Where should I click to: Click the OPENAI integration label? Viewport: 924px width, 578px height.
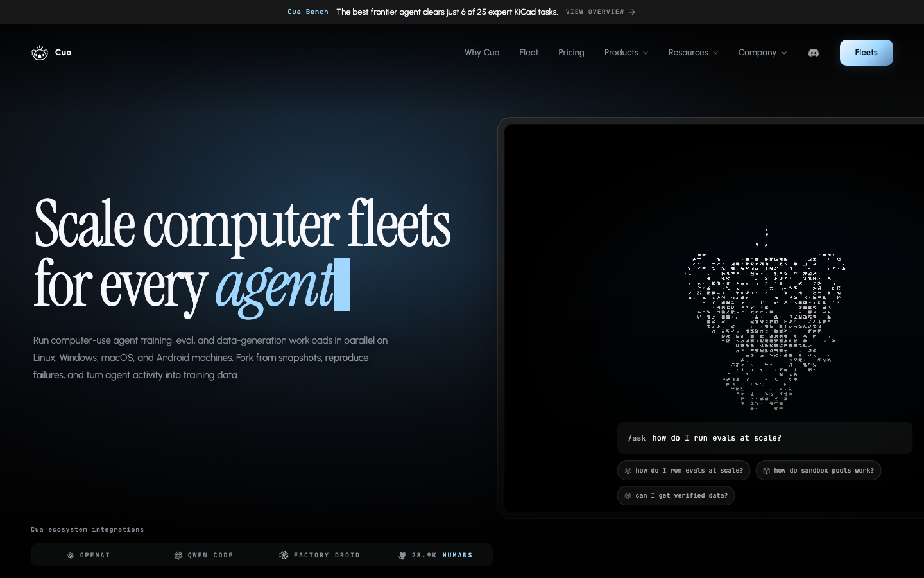95,556
